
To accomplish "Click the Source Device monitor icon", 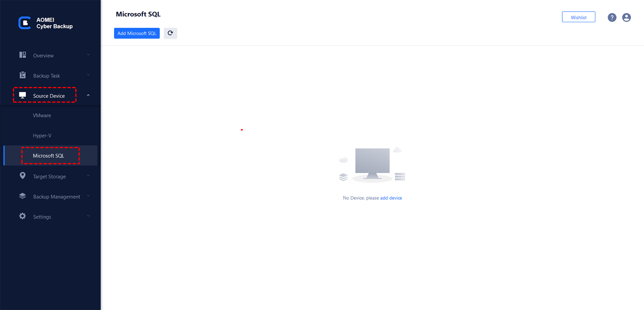I will coord(23,95).
